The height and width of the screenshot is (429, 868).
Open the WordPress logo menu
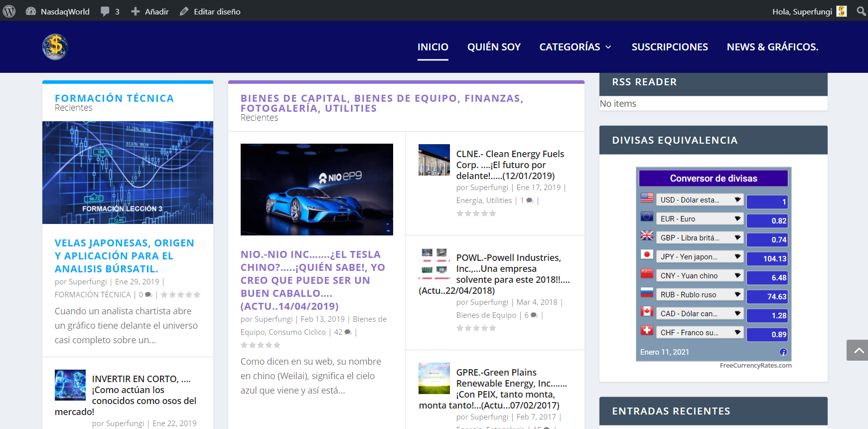coord(9,11)
